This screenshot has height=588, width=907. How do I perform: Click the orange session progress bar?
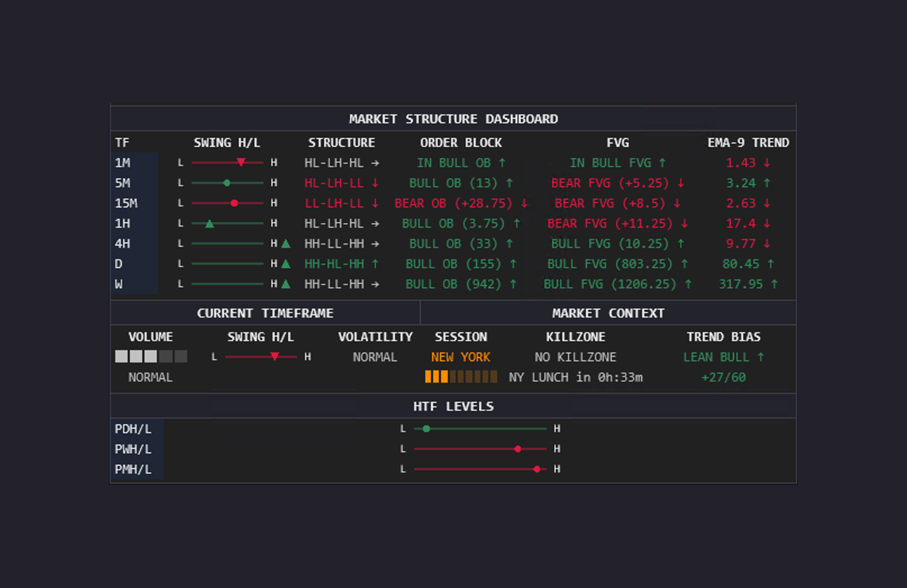(x=461, y=376)
